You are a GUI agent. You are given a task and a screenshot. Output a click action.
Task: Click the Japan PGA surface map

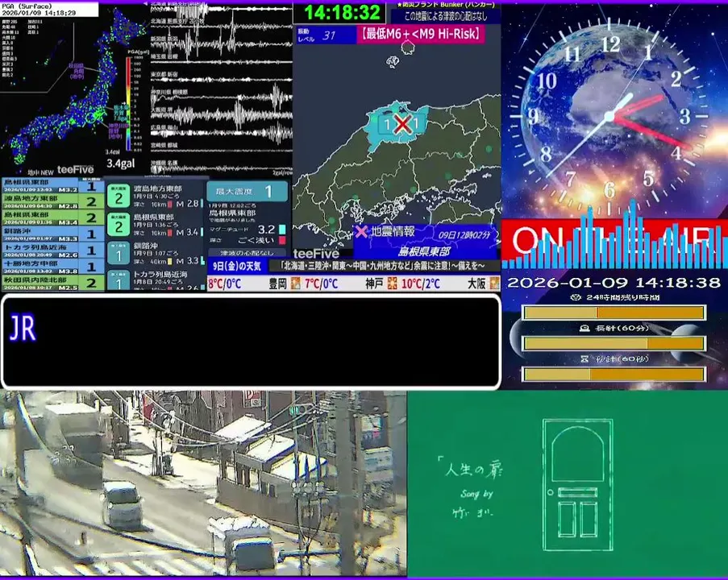(x=74, y=90)
